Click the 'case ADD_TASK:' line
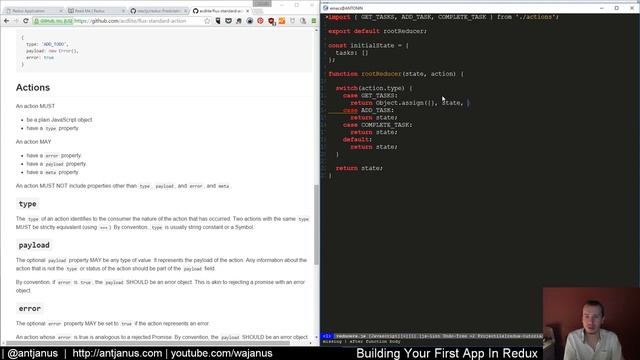Screen dimensions: 640x360 point(368,110)
